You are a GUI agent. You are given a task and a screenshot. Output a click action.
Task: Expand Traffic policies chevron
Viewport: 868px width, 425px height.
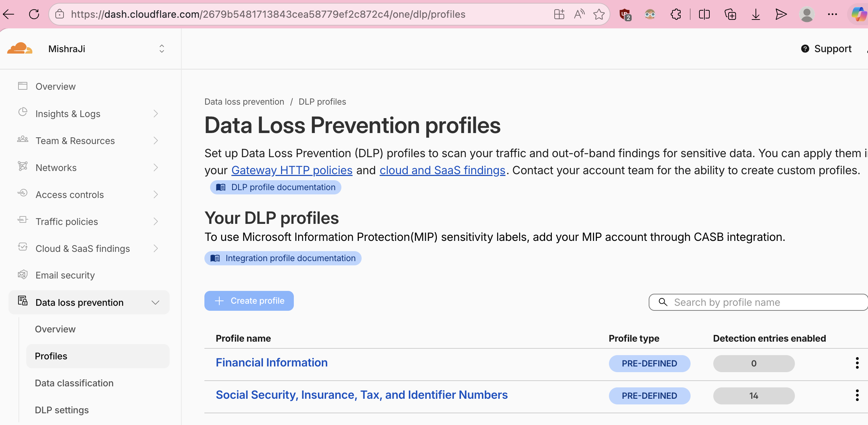click(x=155, y=221)
